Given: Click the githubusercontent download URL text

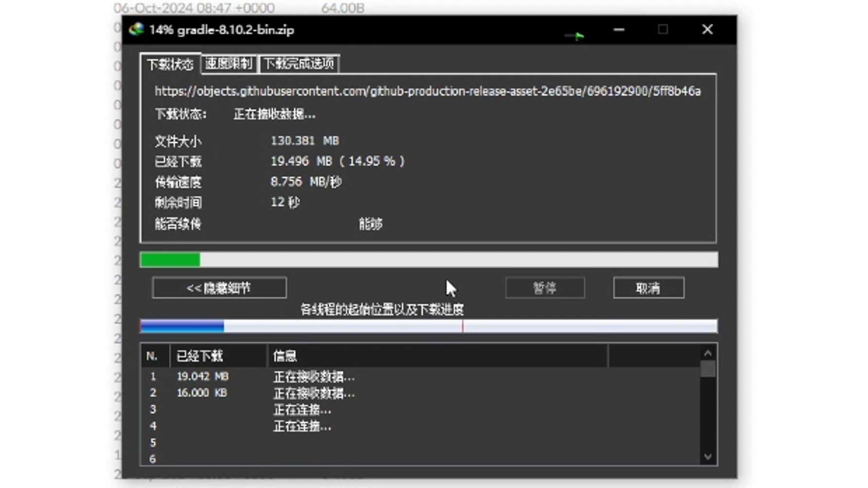Looking at the screenshot, I should coord(428,91).
